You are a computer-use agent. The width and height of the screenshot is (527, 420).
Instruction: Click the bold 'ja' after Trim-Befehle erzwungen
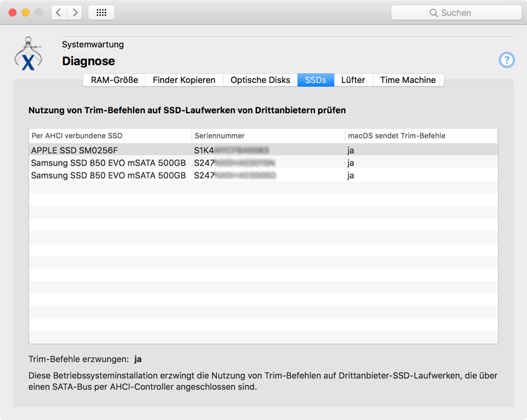tap(138, 359)
